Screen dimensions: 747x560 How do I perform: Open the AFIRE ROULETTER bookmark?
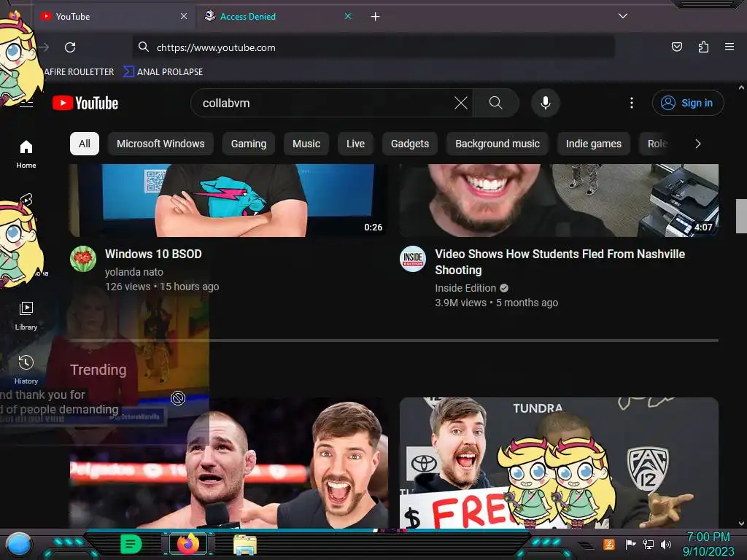tap(79, 72)
